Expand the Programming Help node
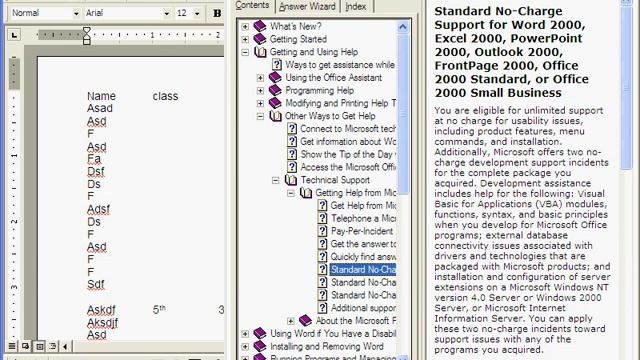Viewport: 640px width, 360px height. pos(260,91)
